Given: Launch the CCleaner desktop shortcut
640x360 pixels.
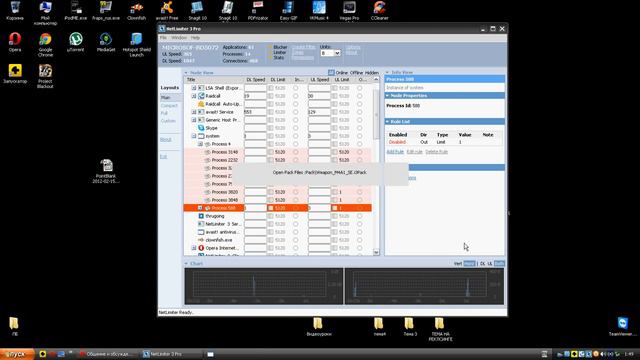Looking at the screenshot, I should (380, 10).
